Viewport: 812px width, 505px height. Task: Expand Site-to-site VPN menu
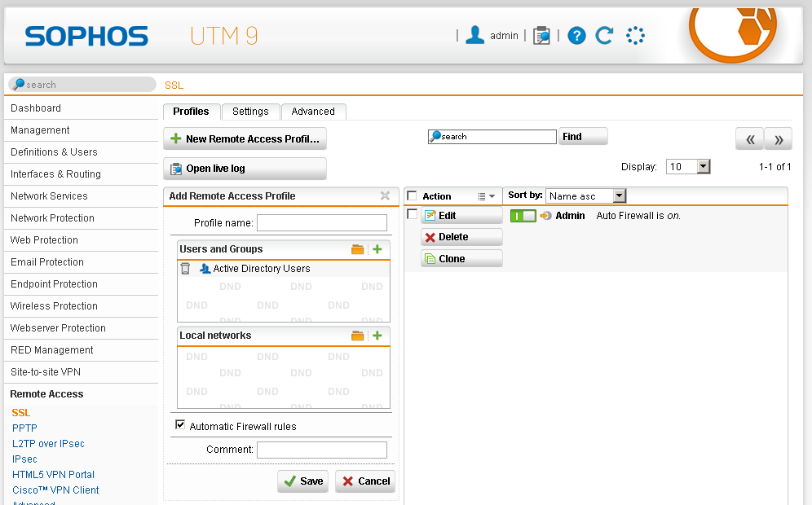pyautogui.click(x=81, y=372)
